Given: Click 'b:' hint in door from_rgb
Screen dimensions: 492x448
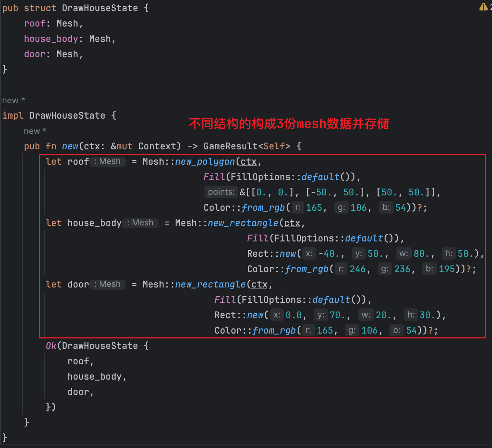Looking at the screenshot, I should click(396, 330).
